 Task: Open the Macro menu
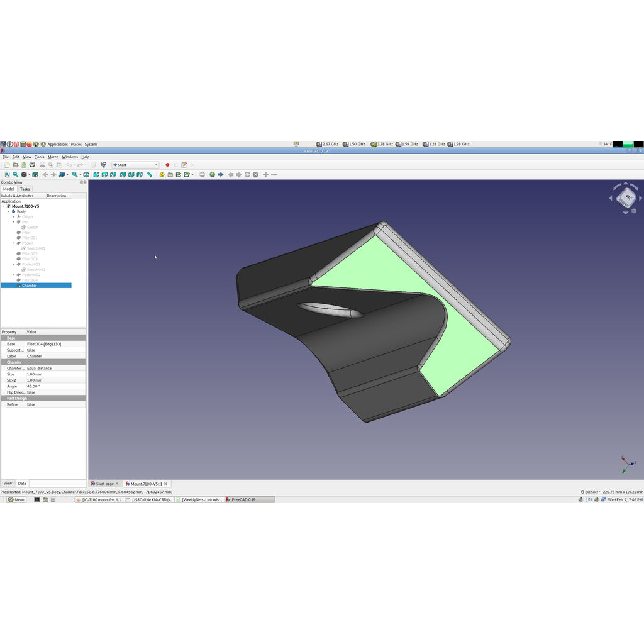(x=53, y=157)
